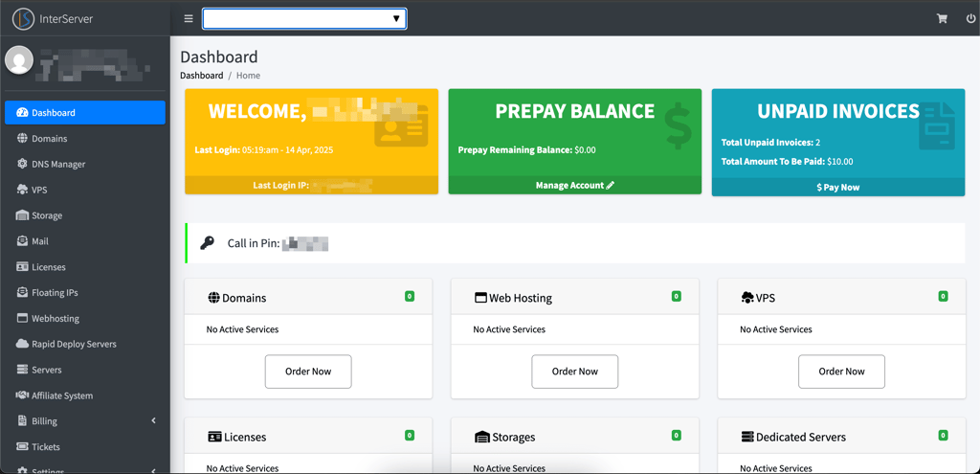This screenshot has width=980, height=474.
Task: Click the Home breadcrumb
Action: click(x=248, y=75)
